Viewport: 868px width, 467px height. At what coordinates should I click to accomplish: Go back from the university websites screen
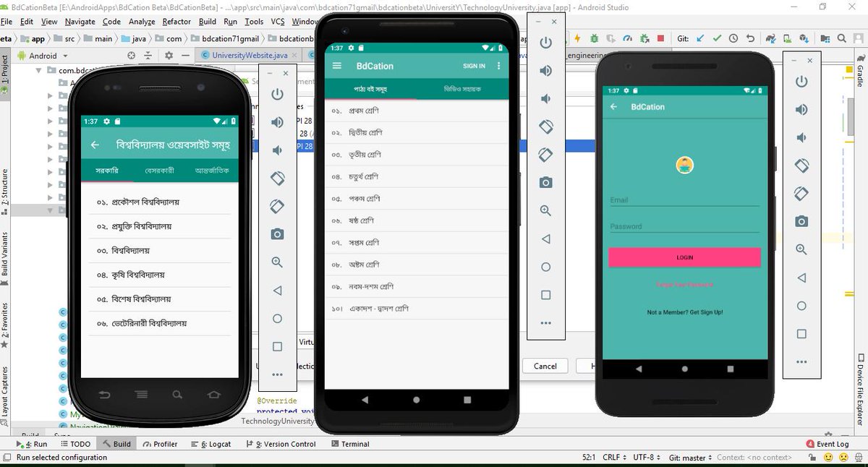(95, 145)
